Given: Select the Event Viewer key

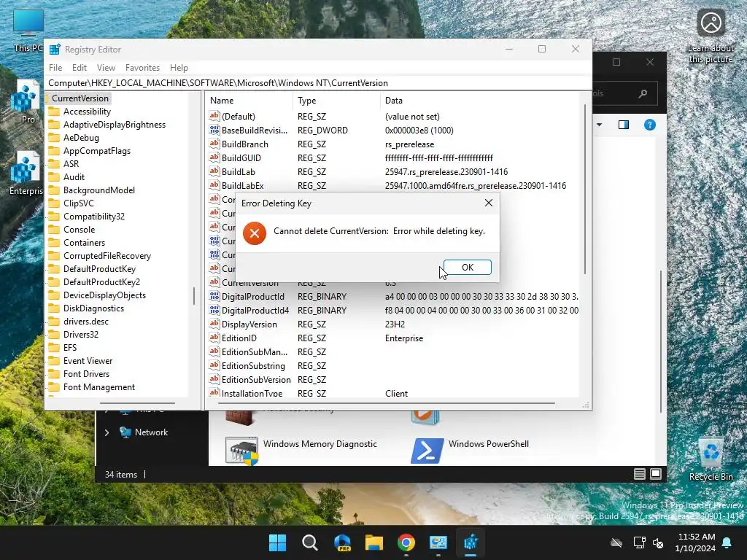Looking at the screenshot, I should [88, 360].
